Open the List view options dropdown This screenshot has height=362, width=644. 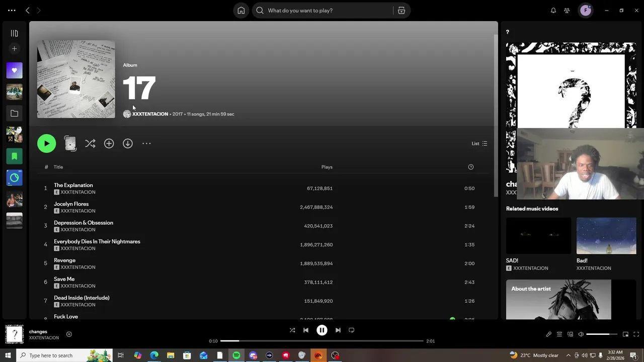(x=479, y=144)
